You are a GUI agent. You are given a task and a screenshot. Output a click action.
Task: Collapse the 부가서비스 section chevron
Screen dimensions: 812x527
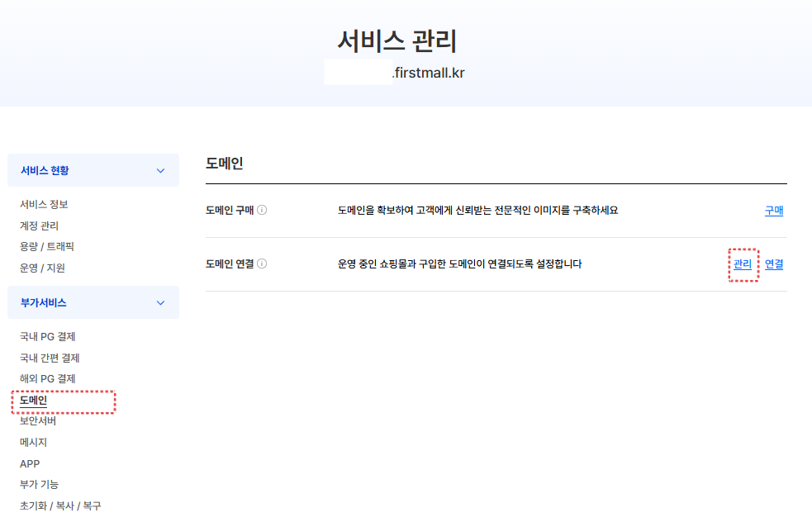(x=160, y=303)
